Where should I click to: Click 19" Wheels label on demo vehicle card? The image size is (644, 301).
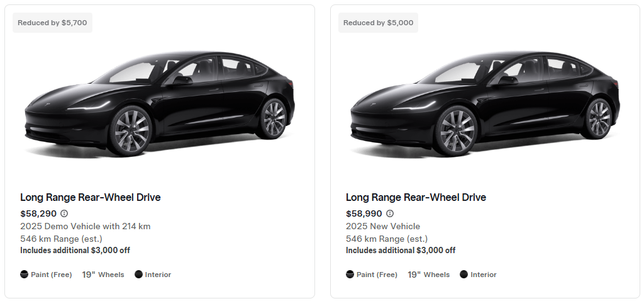(x=103, y=275)
